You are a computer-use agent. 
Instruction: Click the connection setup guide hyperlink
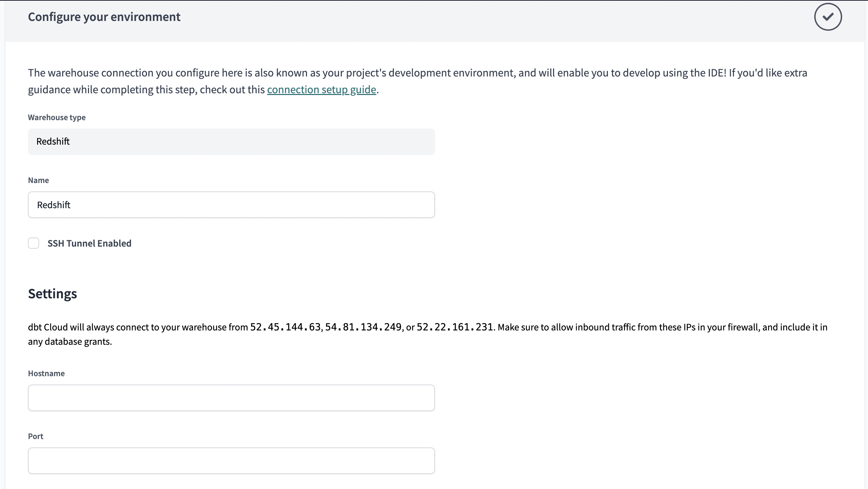(x=322, y=89)
